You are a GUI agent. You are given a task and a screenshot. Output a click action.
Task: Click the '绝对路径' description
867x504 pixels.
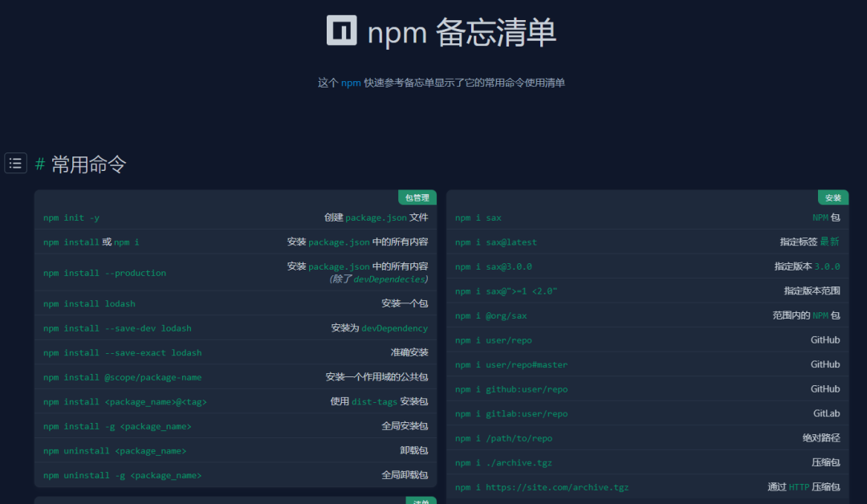(x=822, y=438)
